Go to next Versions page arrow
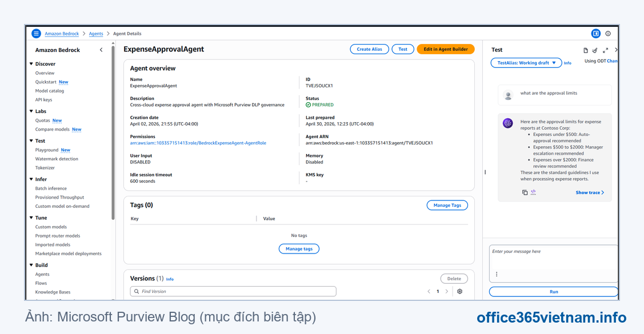 coord(447,291)
